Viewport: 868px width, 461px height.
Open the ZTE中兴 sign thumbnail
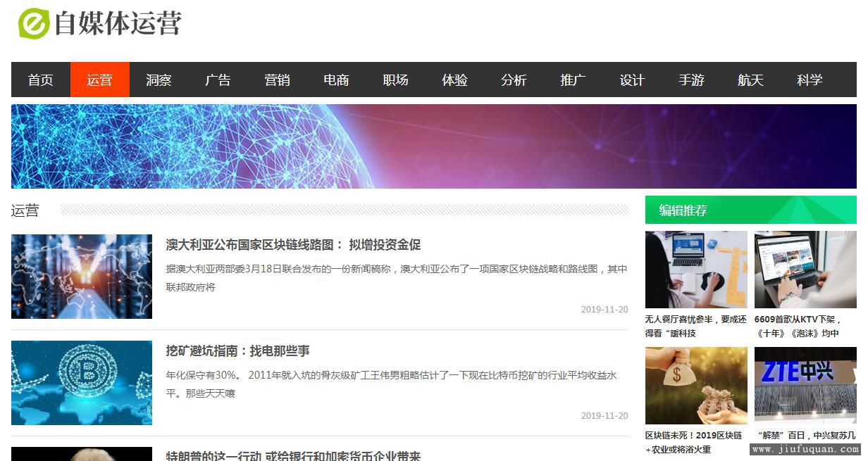click(805, 386)
